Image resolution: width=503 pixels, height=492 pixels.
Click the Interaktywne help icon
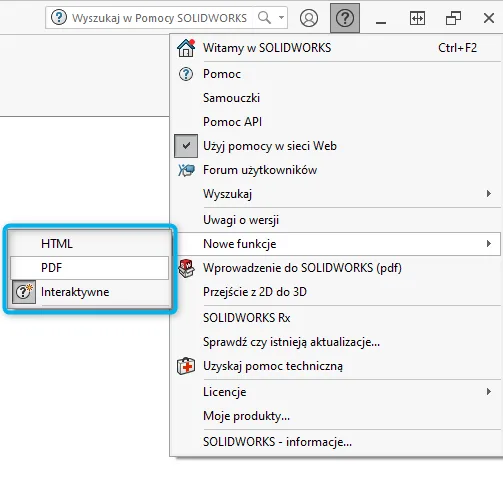point(24,292)
